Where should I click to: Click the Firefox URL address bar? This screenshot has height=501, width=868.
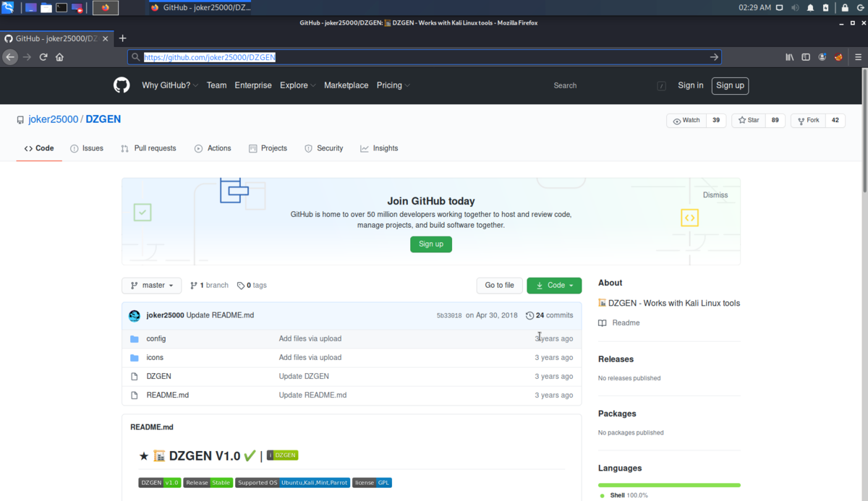pyautogui.click(x=424, y=57)
